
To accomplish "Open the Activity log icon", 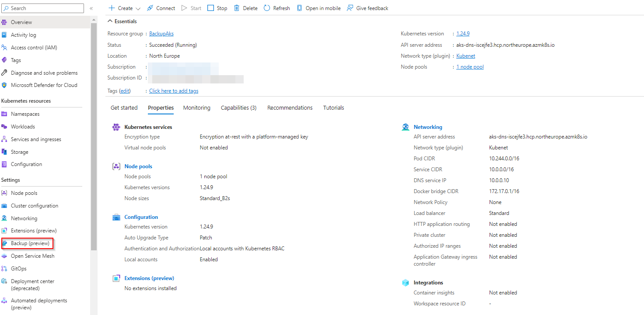I will 4,35.
